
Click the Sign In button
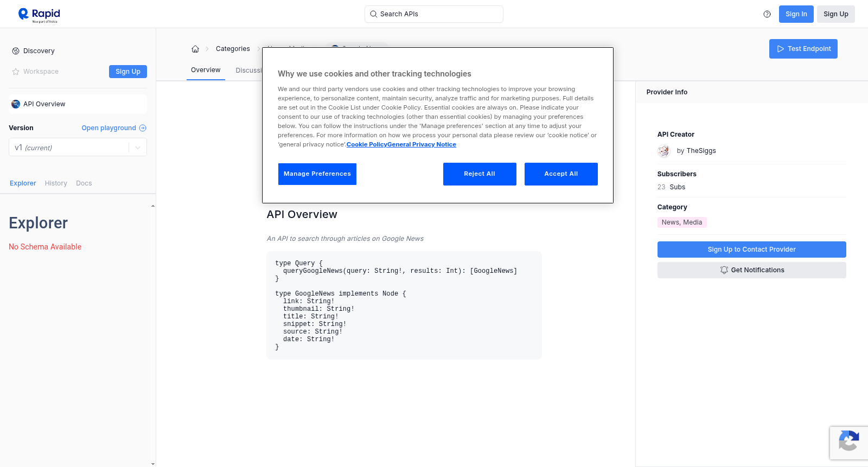(796, 14)
